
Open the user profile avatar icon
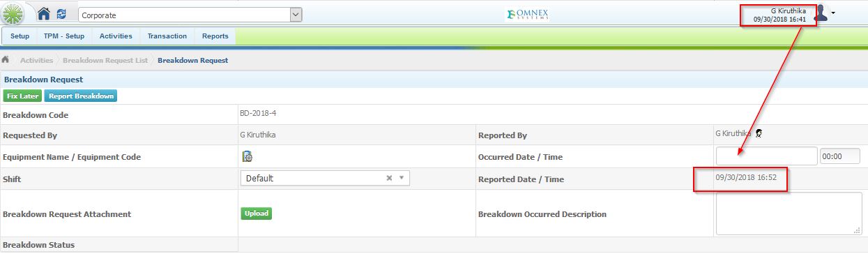pyautogui.click(x=821, y=13)
